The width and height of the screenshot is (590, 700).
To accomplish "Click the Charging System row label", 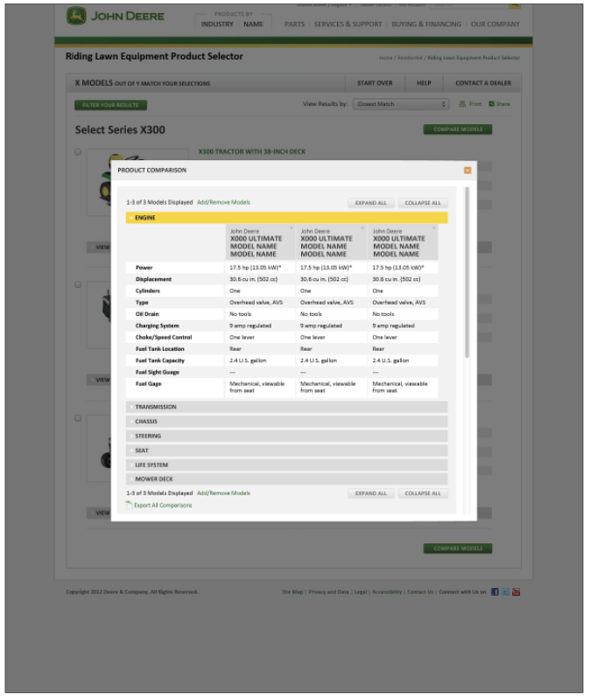I will 158,325.
